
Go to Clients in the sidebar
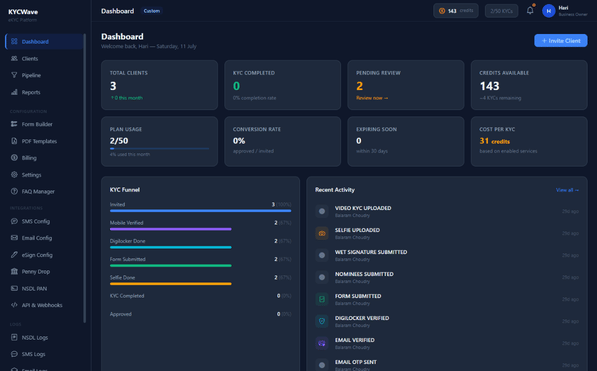[x=45, y=58]
